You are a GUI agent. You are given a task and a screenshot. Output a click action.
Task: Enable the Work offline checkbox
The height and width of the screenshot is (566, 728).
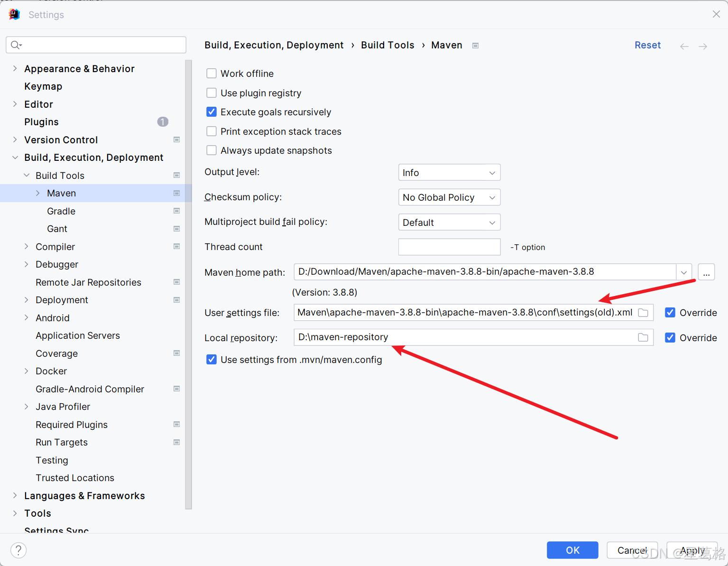212,74
